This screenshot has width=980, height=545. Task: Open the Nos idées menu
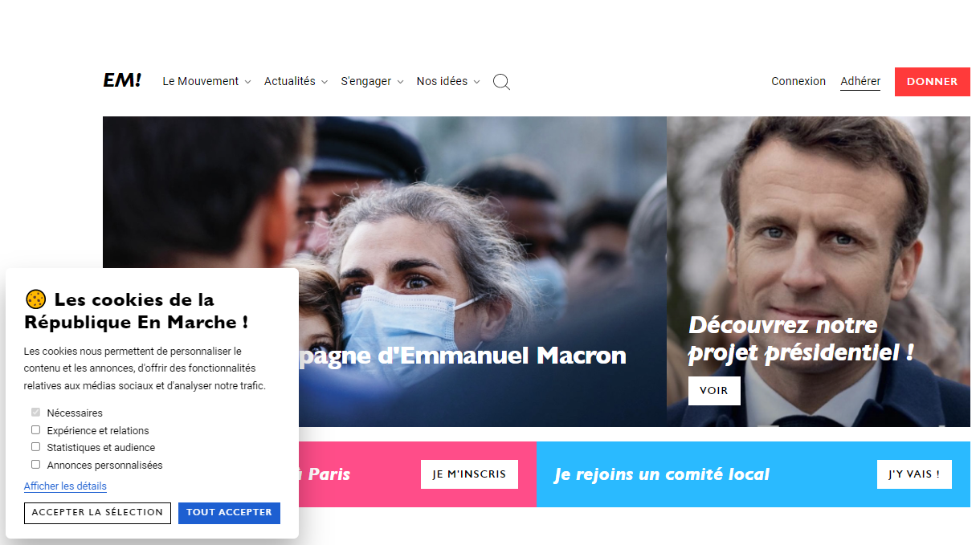pyautogui.click(x=448, y=81)
